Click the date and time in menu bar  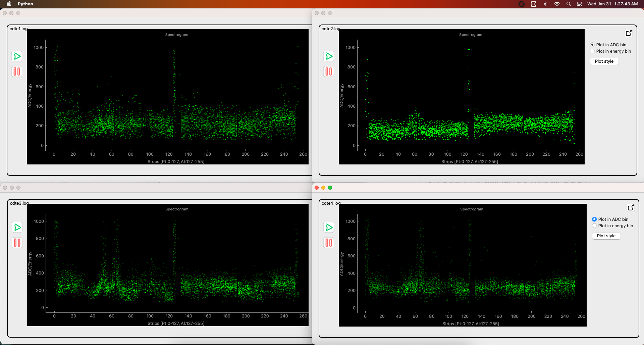(x=612, y=4)
